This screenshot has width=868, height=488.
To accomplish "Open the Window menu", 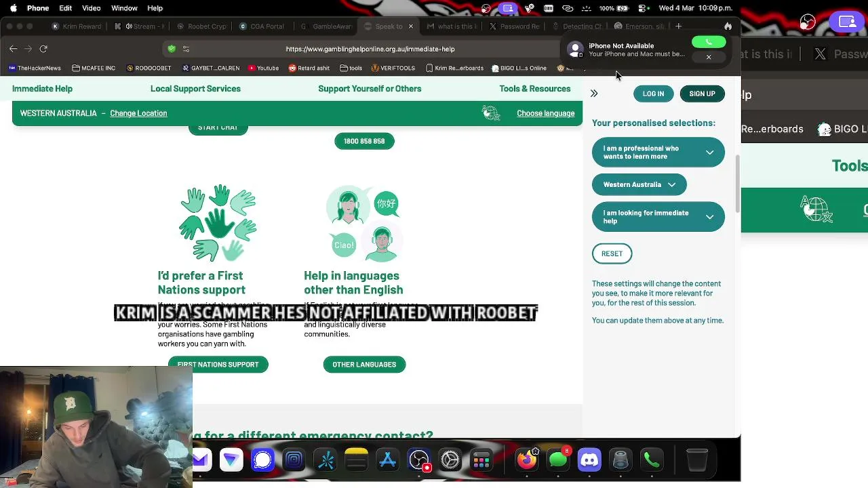I will (x=124, y=8).
